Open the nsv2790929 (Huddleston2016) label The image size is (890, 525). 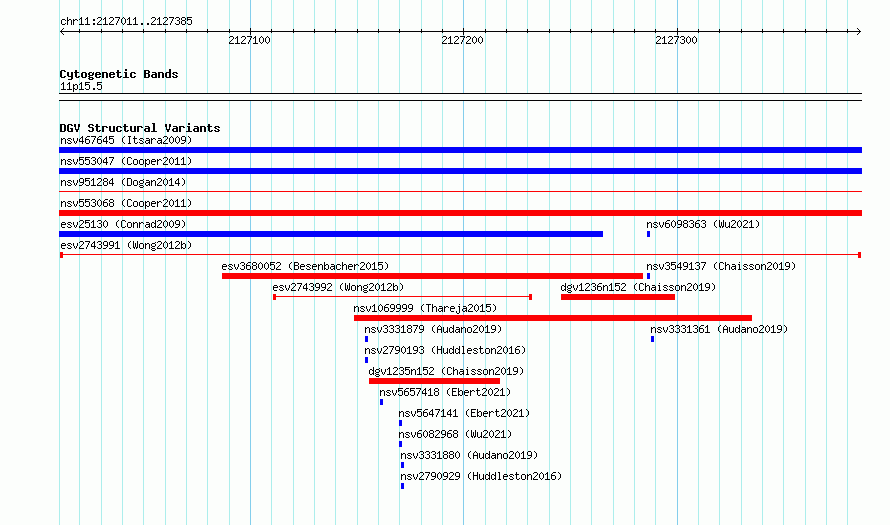coord(481,476)
